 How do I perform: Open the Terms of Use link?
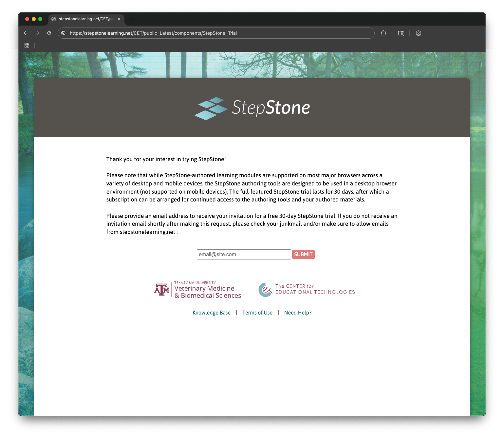[257, 313]
